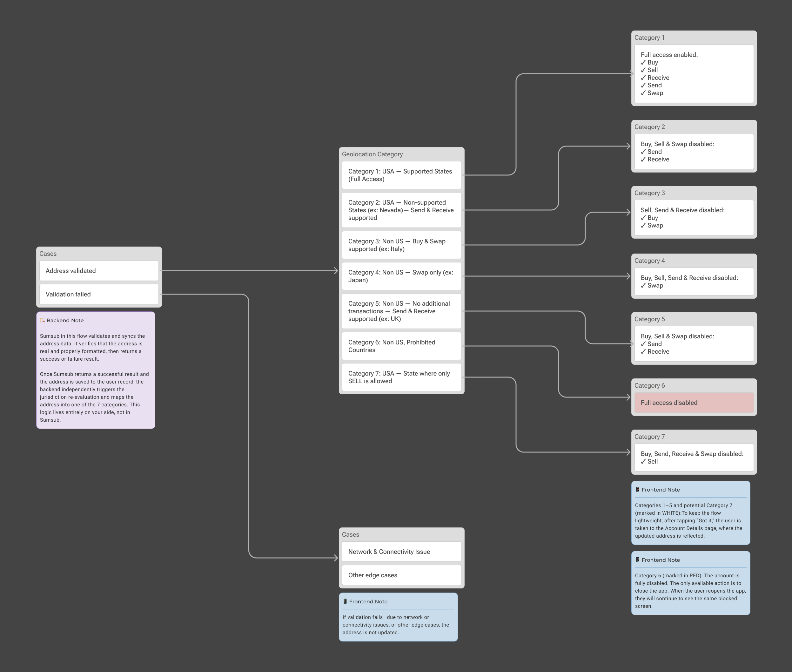Click Category 5: No additional transactions card
Screen dimensions: 792x672
tap(402, 311)
